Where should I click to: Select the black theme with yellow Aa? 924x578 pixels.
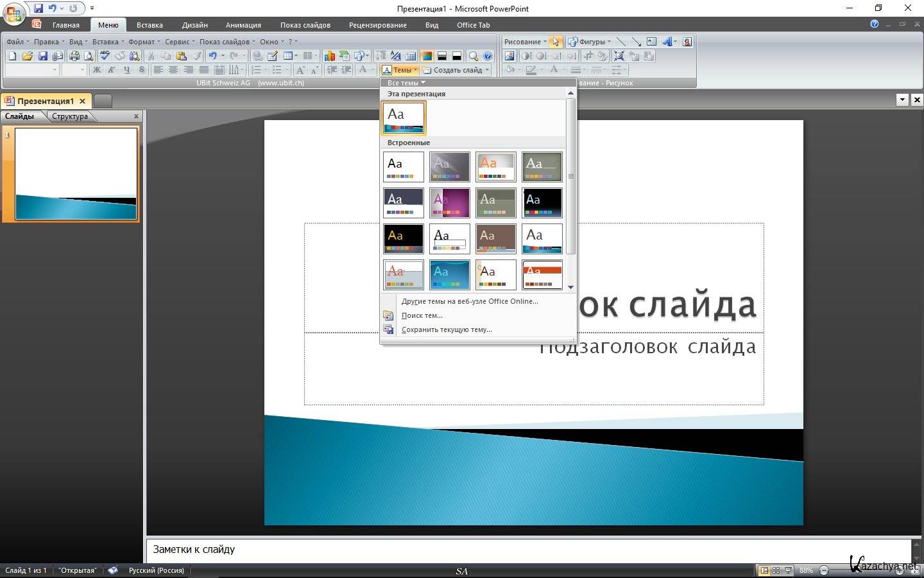pyautogui.click(x=404, y=238)
